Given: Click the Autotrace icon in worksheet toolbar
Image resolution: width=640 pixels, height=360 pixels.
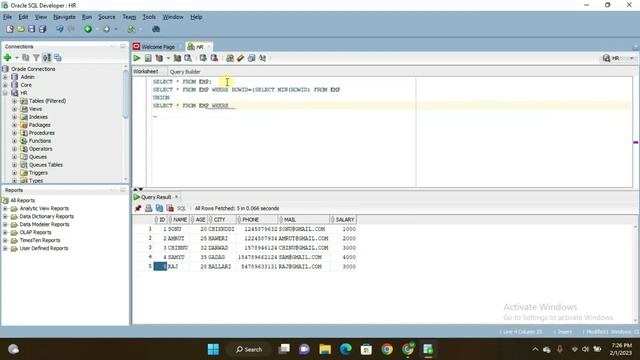Looking at the screenshot, I should (177, 58).
